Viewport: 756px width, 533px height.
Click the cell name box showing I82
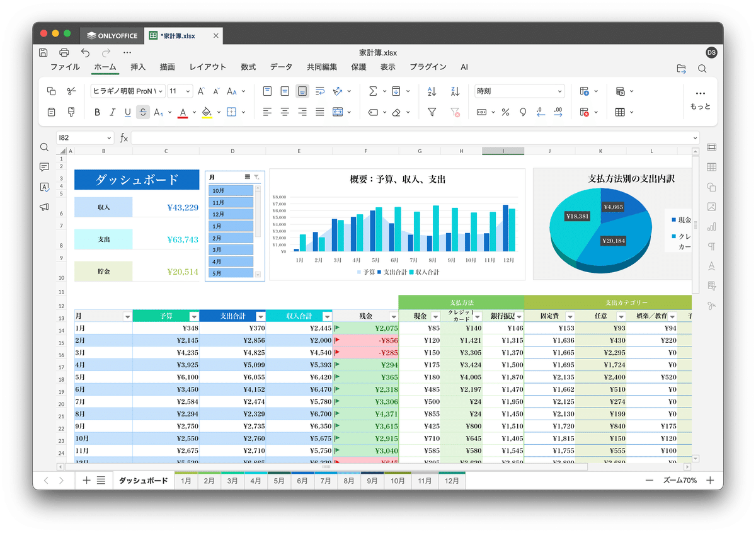[x=85, y=137]
